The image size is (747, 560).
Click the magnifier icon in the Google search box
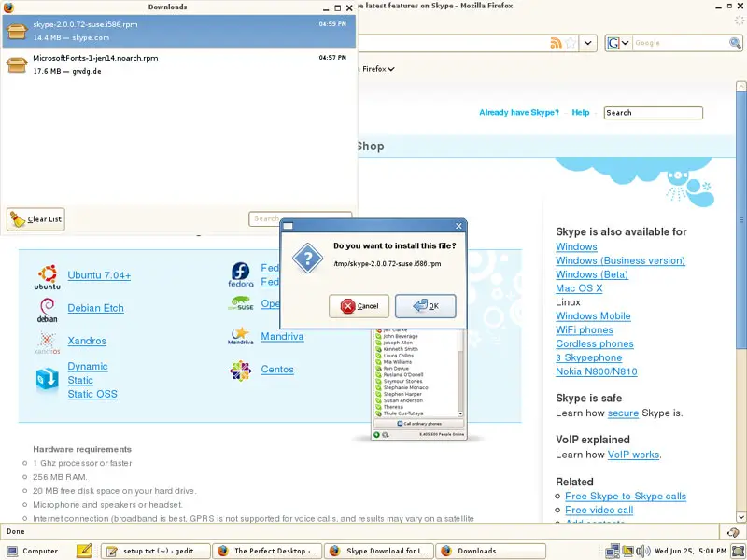[735, 43]
